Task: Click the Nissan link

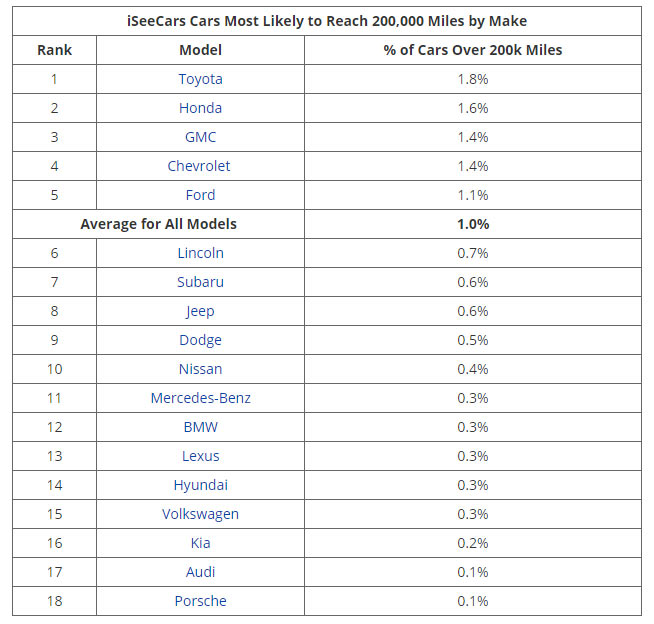Action: coord(200,369)
